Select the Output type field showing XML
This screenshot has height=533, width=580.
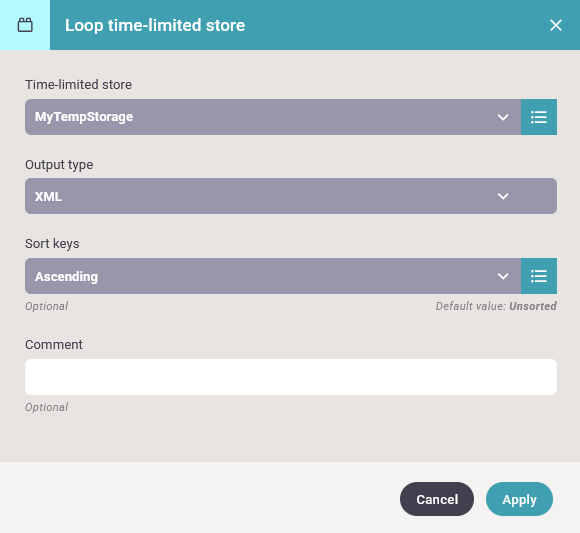click(x=291, y=196)
